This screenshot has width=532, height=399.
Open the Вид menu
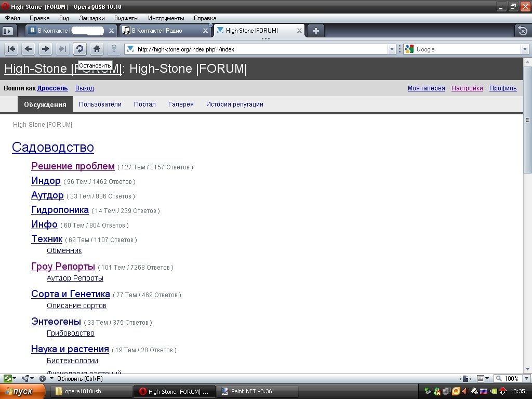[64, 18]
